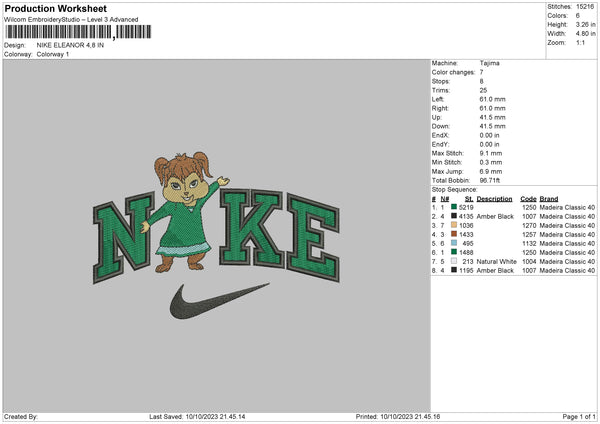
Task: Click the 'N#' column header
Action: coord(445,199)
